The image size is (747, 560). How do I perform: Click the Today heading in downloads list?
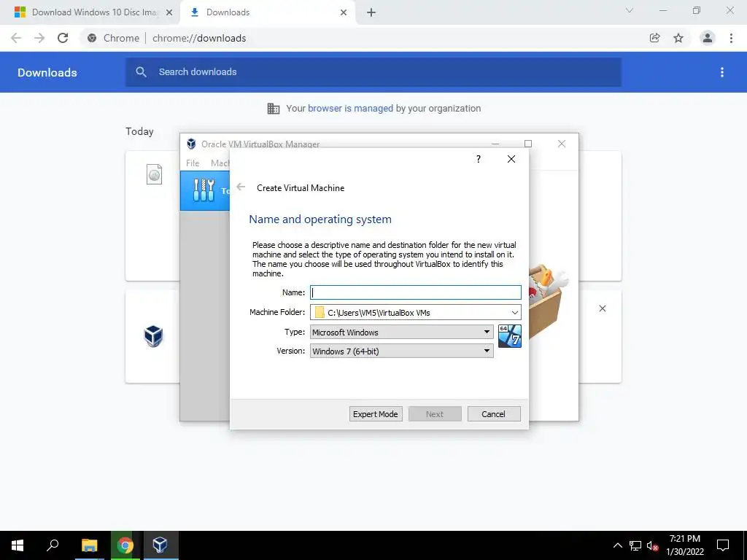tap(139, 131)
